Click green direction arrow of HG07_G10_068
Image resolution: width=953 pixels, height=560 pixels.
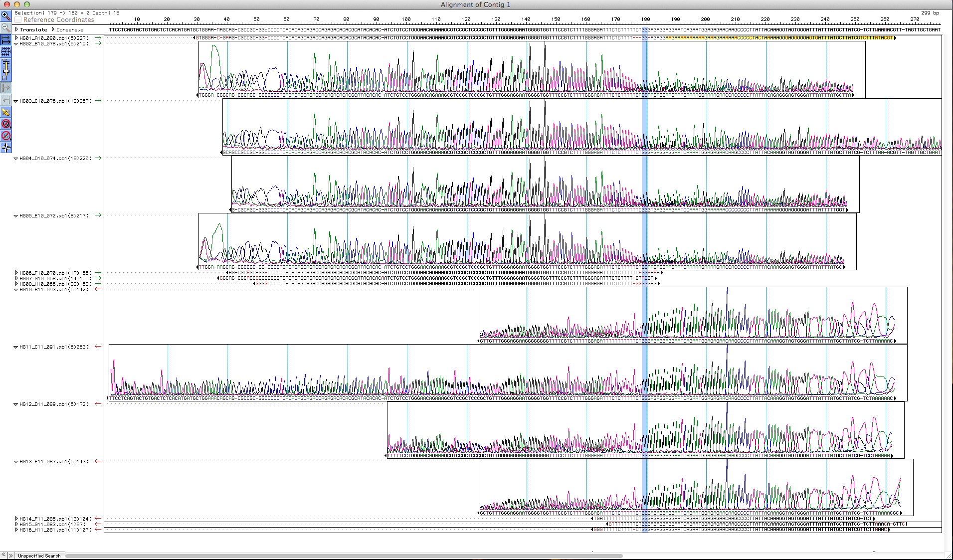(98, 278)
